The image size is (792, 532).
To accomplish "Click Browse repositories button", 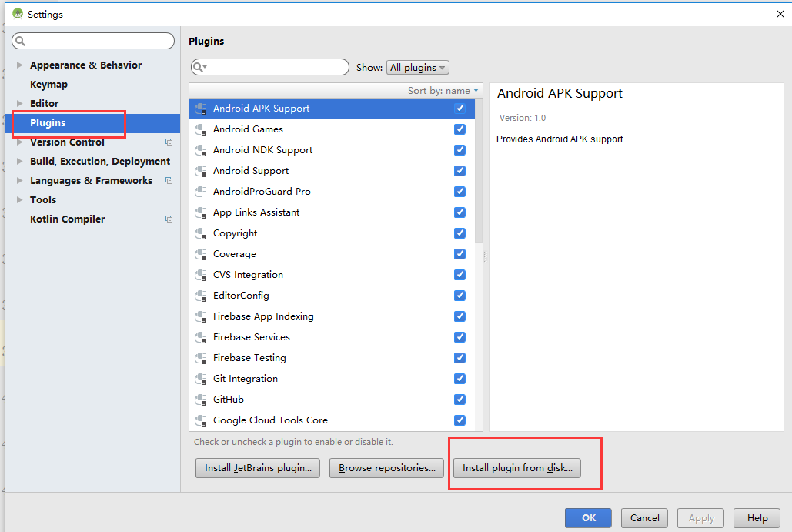I will (x=387, y=468).
